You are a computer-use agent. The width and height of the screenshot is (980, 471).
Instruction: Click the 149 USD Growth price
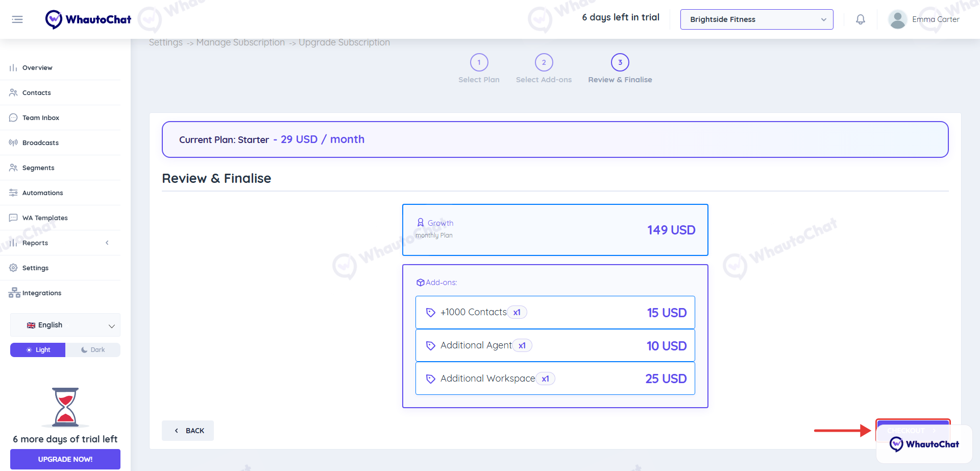pos(671,230)
